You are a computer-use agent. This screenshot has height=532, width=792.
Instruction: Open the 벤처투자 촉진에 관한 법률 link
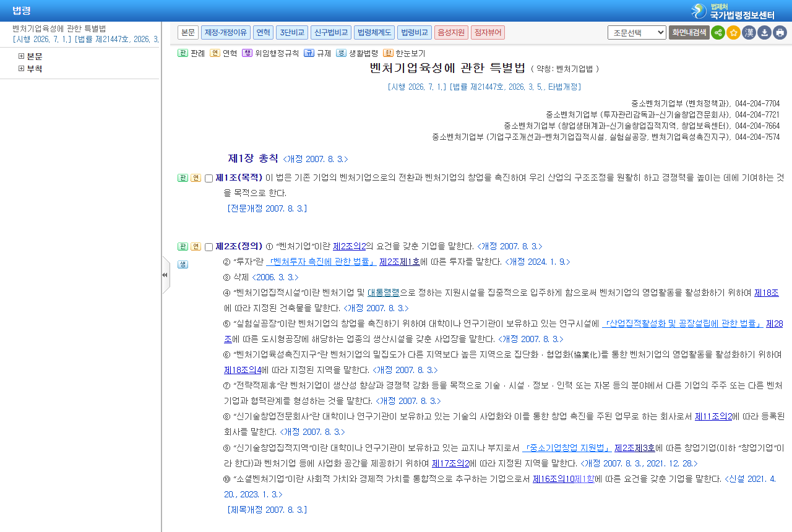322,262
